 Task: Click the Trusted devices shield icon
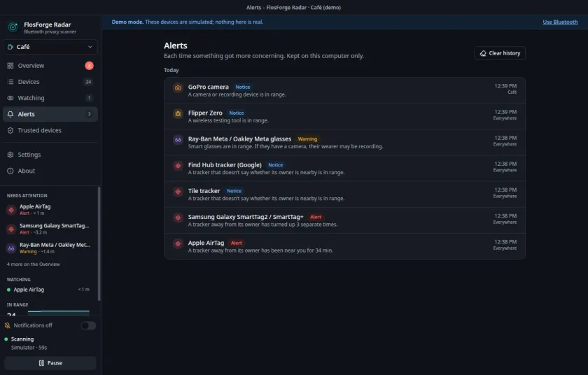(x=10, y=130)
